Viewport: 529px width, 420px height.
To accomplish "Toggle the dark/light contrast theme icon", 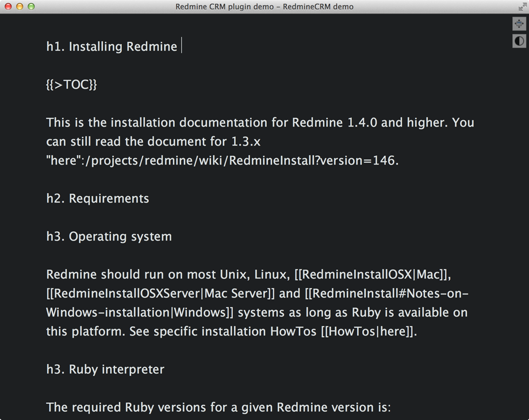I will pos(519,41).
